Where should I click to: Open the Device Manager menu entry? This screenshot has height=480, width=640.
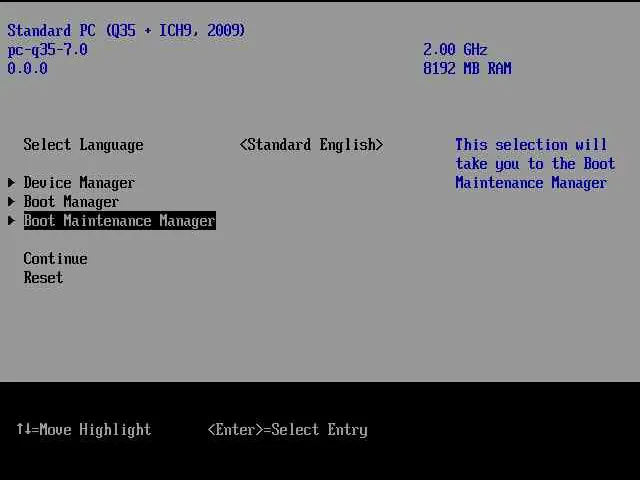tap(79, 183)
